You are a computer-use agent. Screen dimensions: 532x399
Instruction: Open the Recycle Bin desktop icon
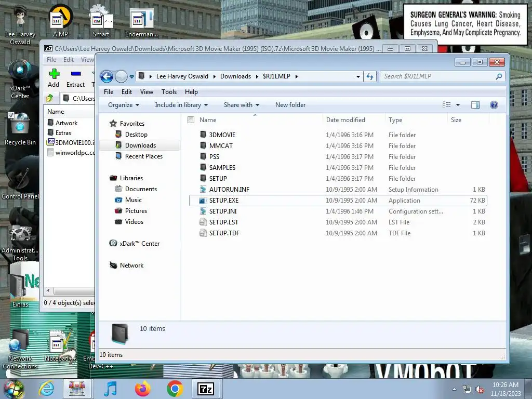[20, 129]
